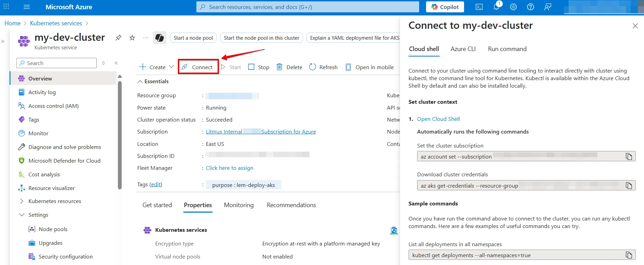644x265 pixels.
Task: Click the Open in mobile button
Action: click(369, 67)
